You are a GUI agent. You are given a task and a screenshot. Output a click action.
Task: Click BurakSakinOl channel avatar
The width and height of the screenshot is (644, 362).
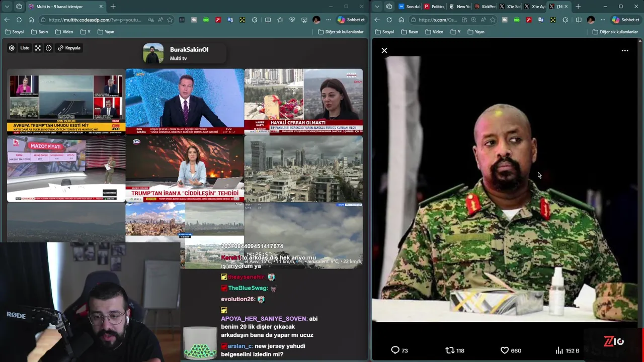coord(153,53)
